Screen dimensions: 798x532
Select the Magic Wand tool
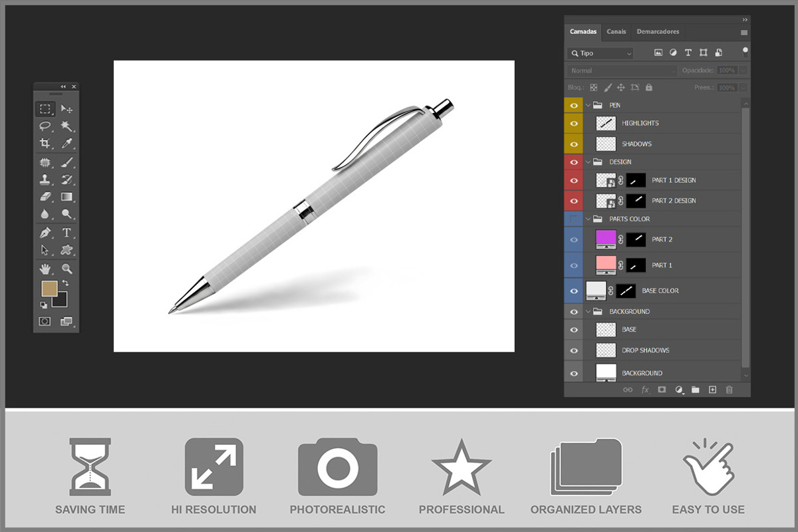tap(66, 126)
